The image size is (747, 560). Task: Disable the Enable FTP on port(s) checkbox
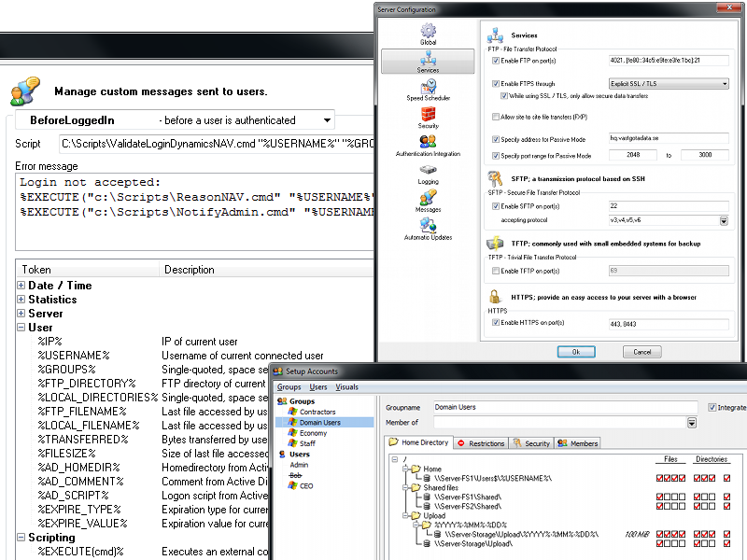[x=496, y=60]
